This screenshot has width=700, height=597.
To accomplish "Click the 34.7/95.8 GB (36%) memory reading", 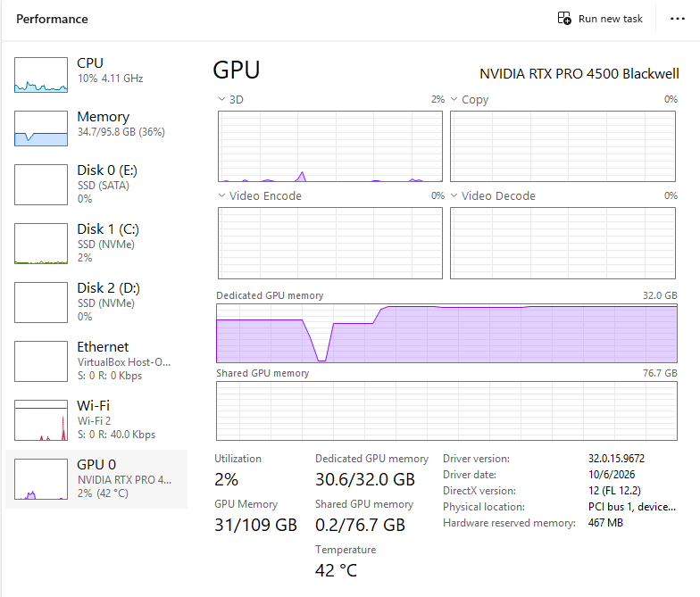I will (x=121, y=132).
